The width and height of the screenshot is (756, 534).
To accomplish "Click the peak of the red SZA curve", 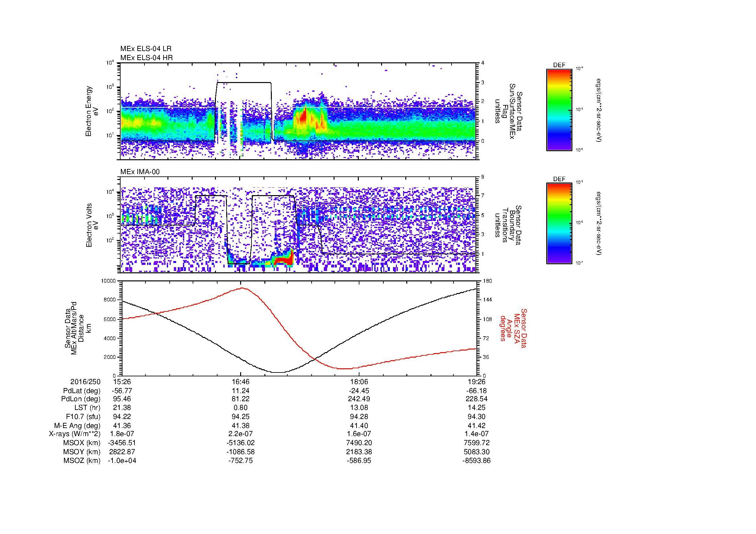I will tap(242, 288).
